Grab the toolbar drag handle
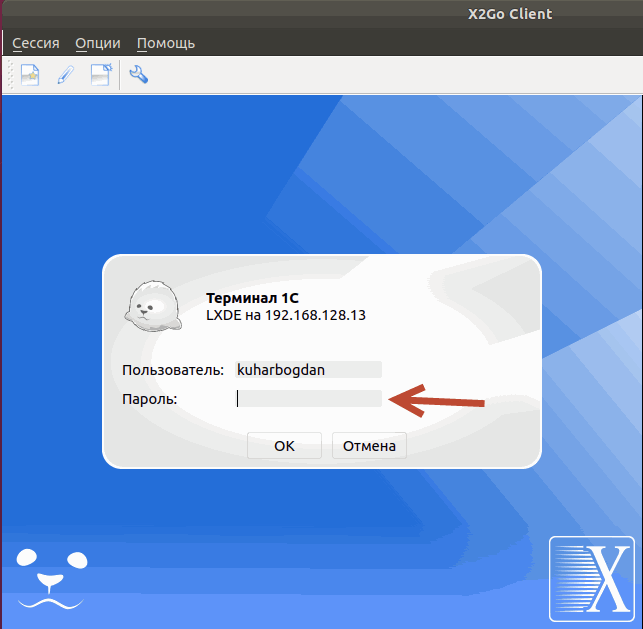643x629 pixels. click(9, 75)
